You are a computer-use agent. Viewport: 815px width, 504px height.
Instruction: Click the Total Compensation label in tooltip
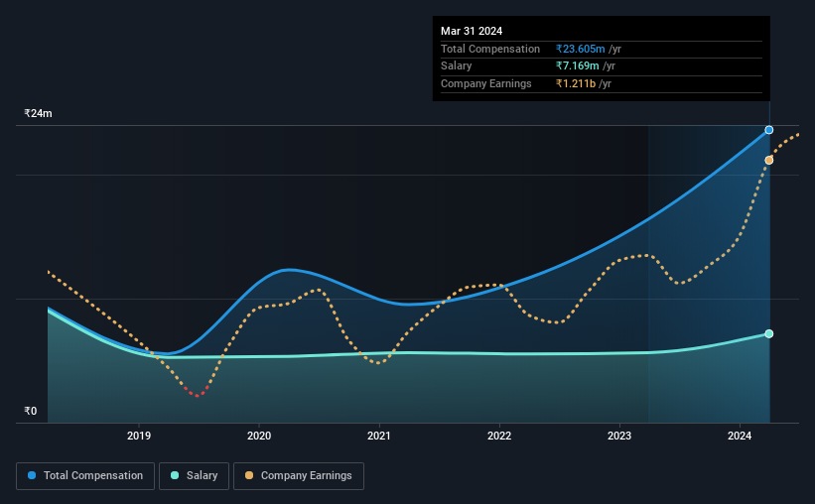click(x=490, y=49)
